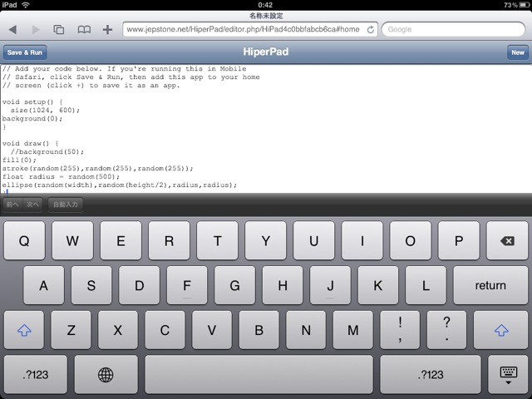This screenshot has width=532, height=399.
Task: Tap the U key
Action: [314, 240]
